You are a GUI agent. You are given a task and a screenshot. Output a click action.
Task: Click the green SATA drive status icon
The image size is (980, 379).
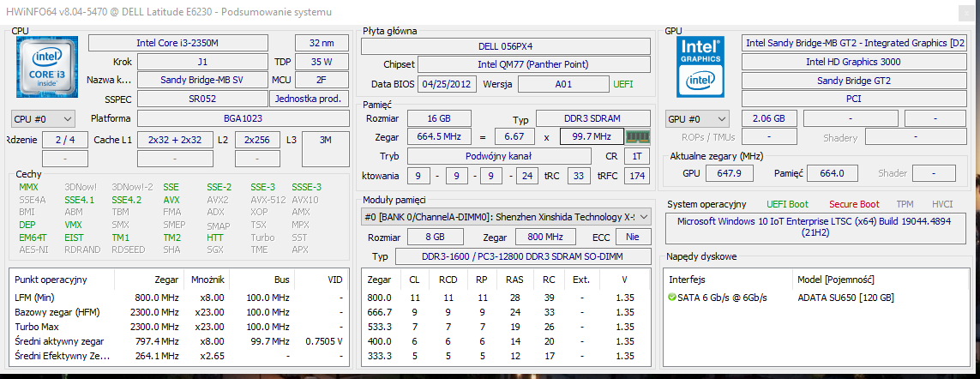pos(672,298)
